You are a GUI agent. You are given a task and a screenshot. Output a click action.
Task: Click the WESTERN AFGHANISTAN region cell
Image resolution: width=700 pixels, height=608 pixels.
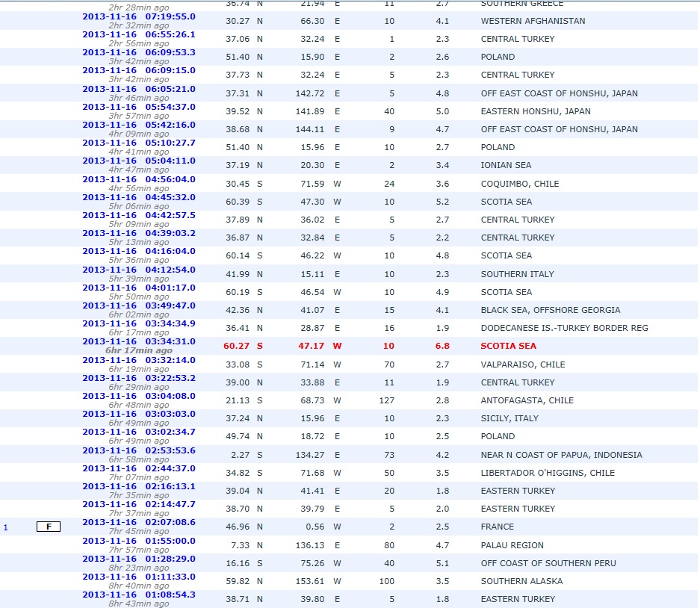coord(533,21)
